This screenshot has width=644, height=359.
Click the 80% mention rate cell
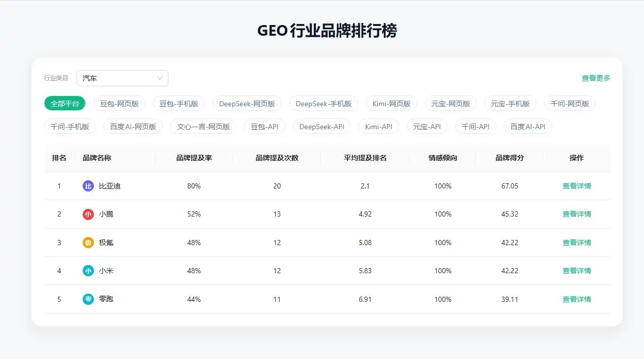click(194, 186)
